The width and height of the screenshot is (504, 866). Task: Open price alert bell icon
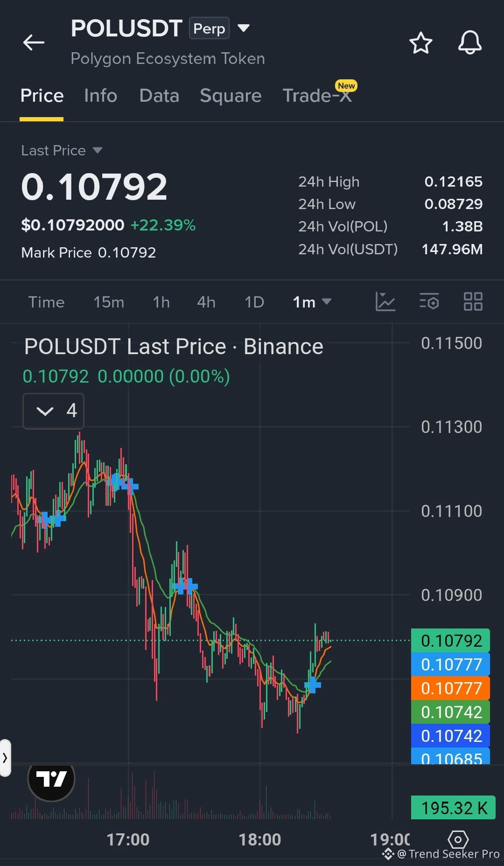tap(469, 42)
